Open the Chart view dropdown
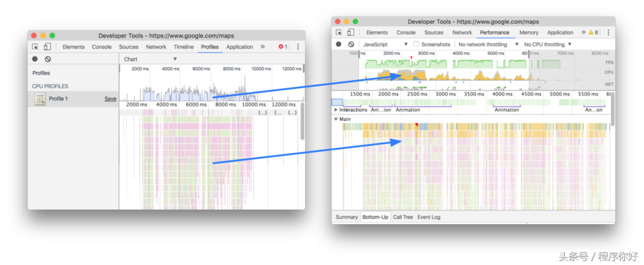The width and height of the screenshot is (644, 265). click(x=151, y=59)
